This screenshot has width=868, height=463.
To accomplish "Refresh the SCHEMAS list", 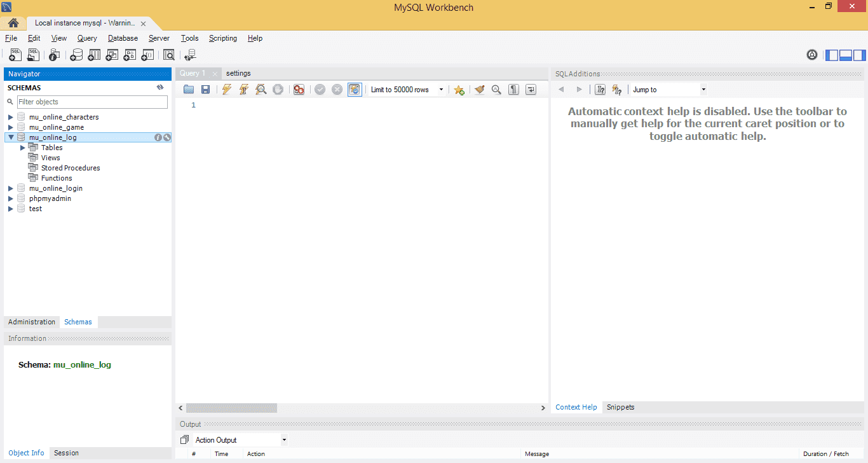I will (160, 88).
